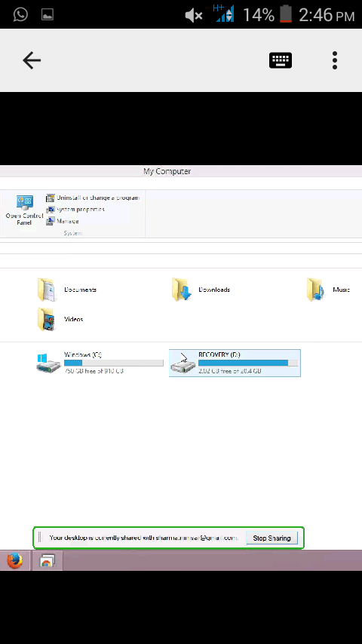This screenshot has width=362, height=644.
Task: Open System properties
Action: [x=75, y=210]
